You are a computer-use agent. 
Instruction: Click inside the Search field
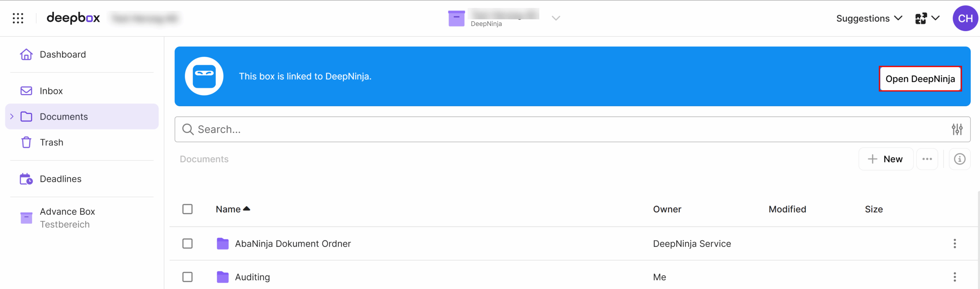[572, 130]
